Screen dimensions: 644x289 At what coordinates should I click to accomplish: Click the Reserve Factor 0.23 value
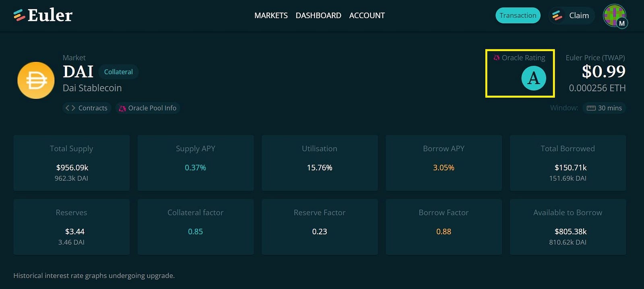[320, 232]
